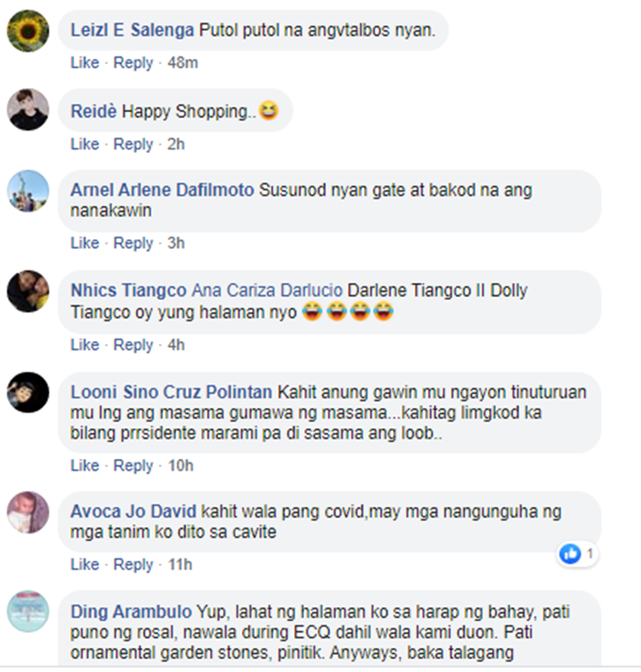
Task: Open tagged profile Ana Cariza Darlucio
Action: click(267, 291)
